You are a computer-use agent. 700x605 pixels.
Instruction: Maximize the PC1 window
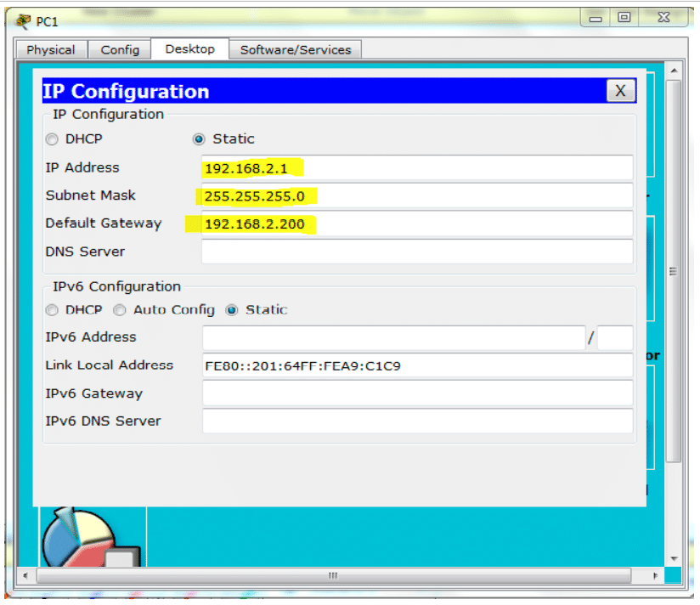coord(624,18)
